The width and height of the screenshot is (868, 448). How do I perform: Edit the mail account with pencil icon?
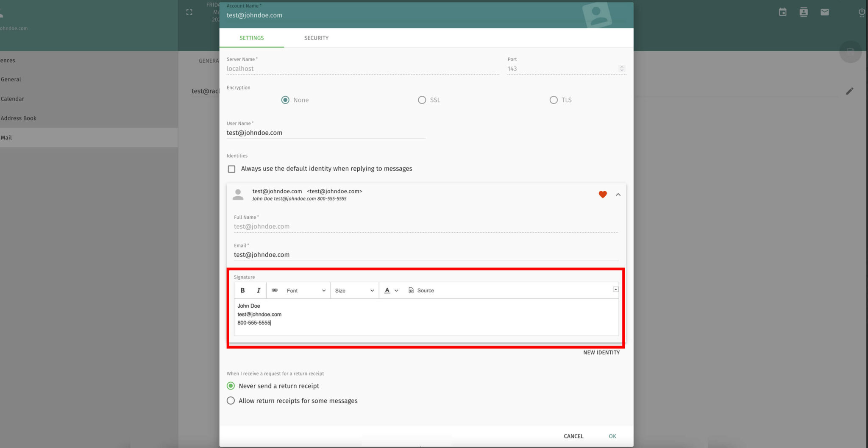[x=850, y=91]
